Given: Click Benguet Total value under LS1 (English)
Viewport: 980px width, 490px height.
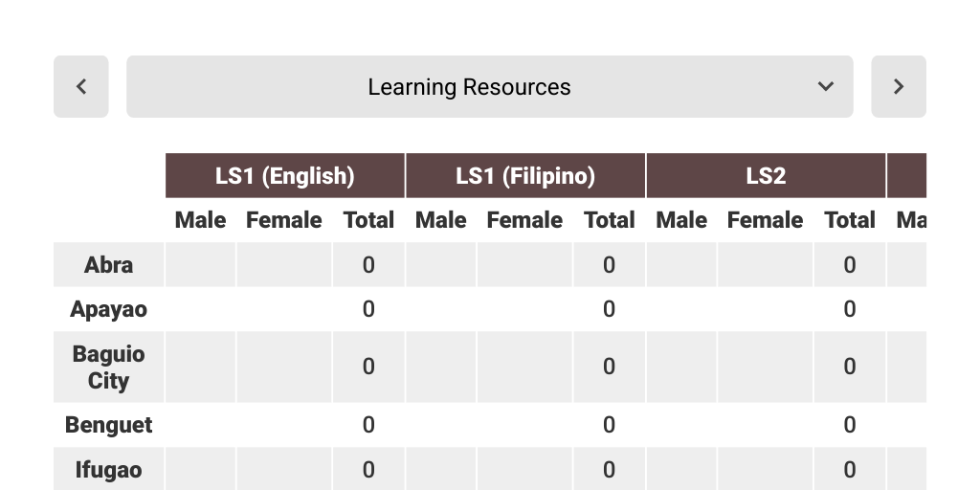Looking at the screenshot, I should [x=368, y=425].
